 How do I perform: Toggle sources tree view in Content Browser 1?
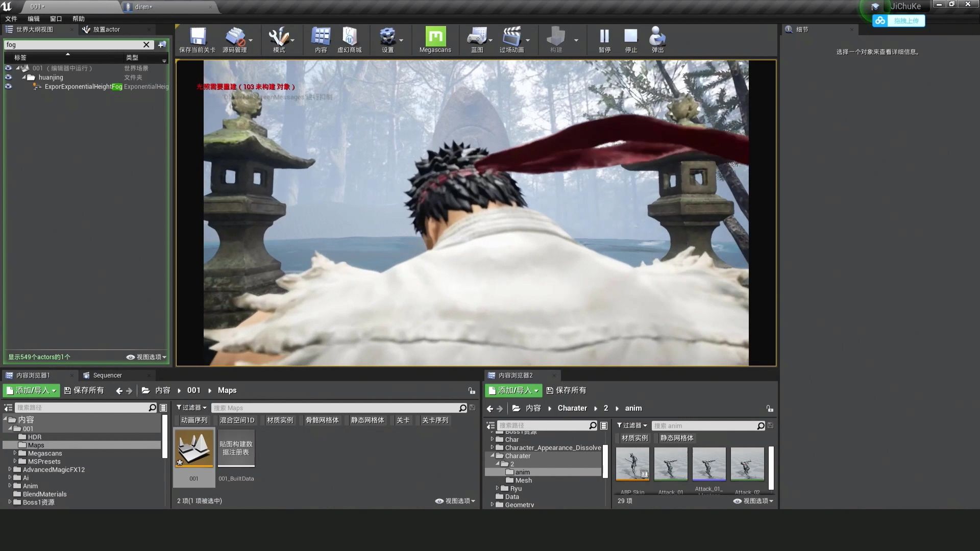coord(8,408)
